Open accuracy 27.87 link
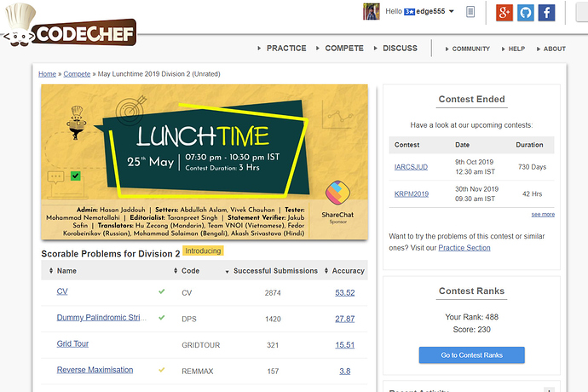The height and width of the screenshot is (392, 588). coord(345,319)
